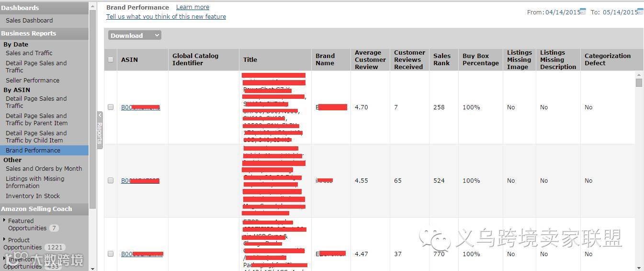Open the From date calendar icon
Screen dimensions: 644x271
[583, 12]
